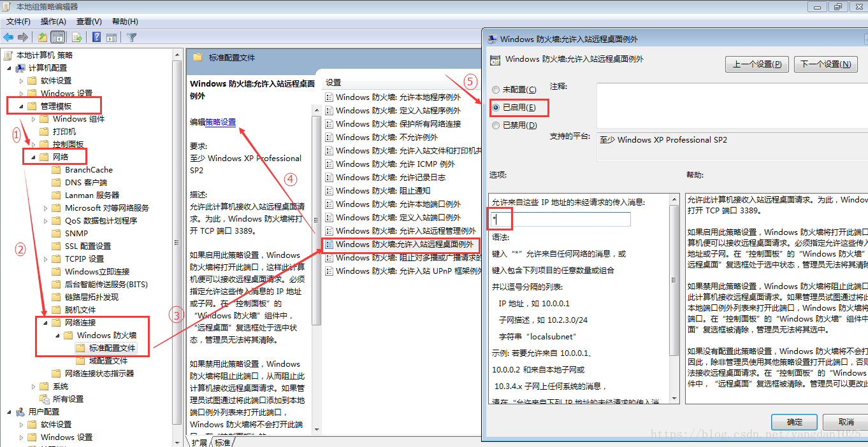Click policy icon beside 阻止通知
868x447 pixels.
click(329, 191)
